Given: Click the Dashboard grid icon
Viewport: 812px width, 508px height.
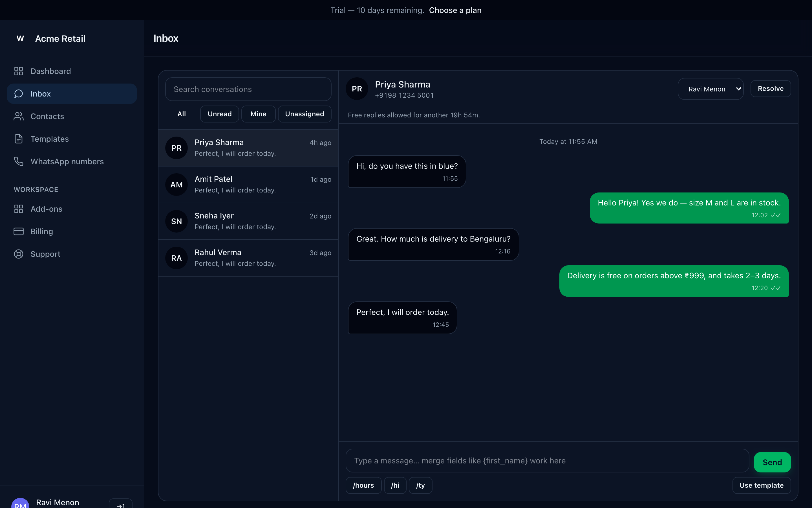Looking at the screenshot, I should tap(18, 71).
